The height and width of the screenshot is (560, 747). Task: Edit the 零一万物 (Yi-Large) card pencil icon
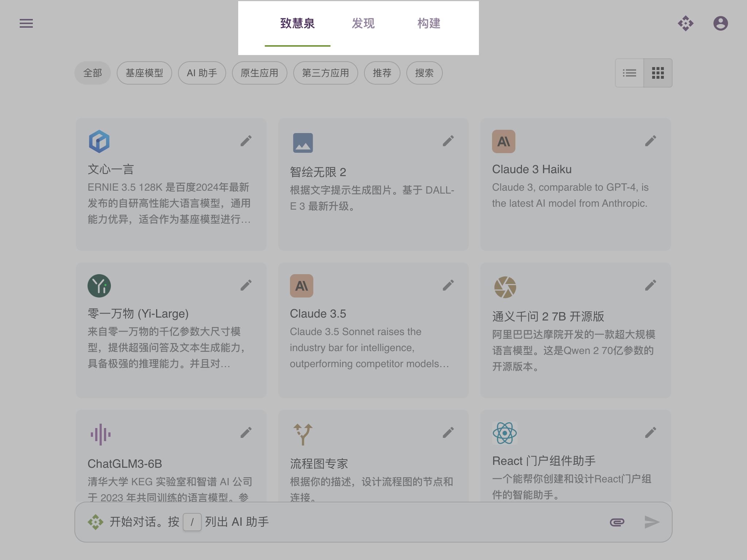(x=246, y=285)
